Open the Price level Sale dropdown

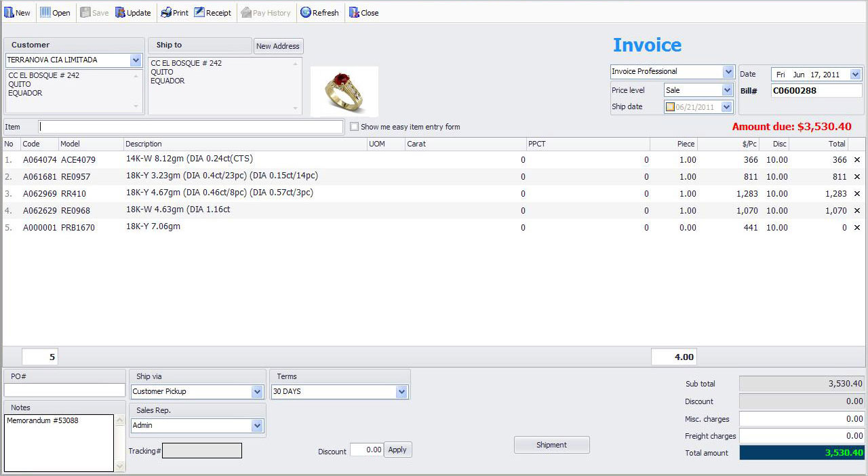pos(728,90)
